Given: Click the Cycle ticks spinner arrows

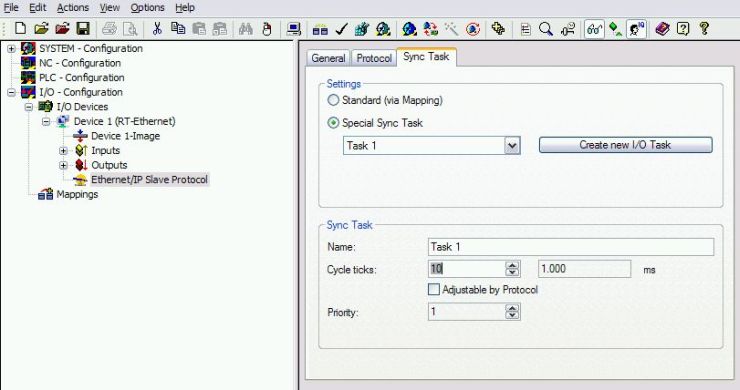Looking at the screenshot, I should (512, 269).
